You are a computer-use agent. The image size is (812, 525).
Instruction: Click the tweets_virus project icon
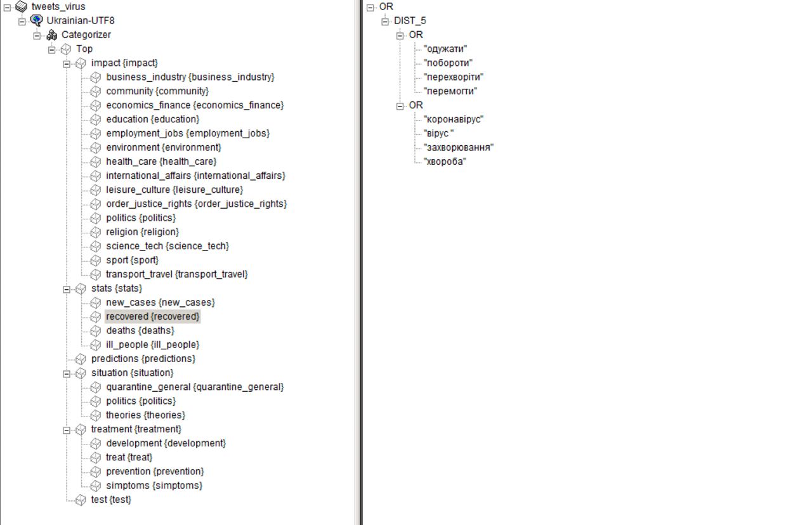[21, 7]
